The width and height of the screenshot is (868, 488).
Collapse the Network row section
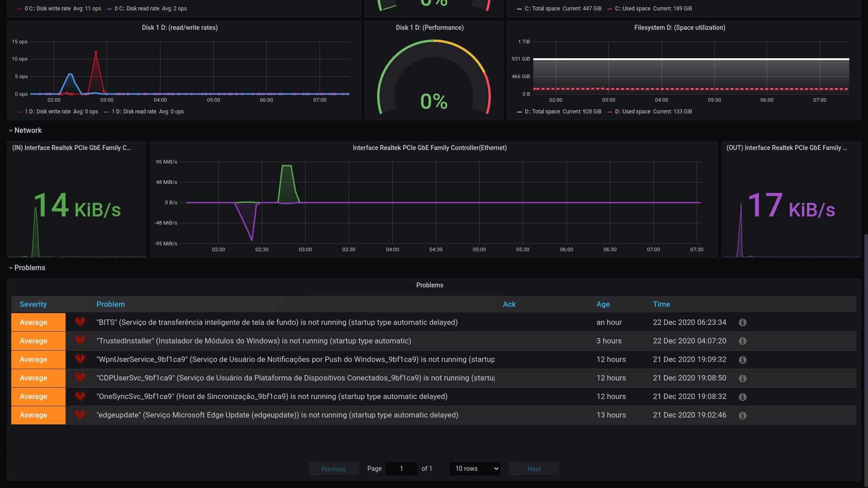pos(27,131)
